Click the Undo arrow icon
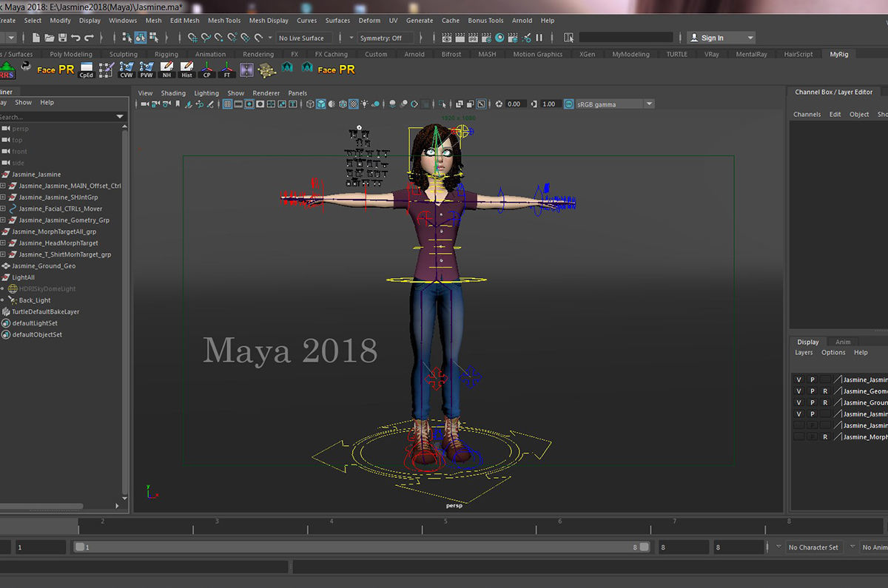888x588 pixels. [75, 38]
